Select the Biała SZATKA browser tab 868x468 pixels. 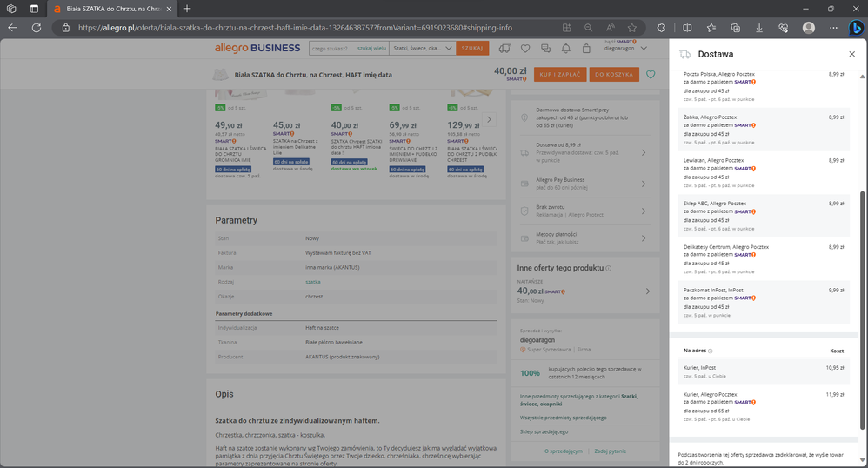(x=111, y=9)
